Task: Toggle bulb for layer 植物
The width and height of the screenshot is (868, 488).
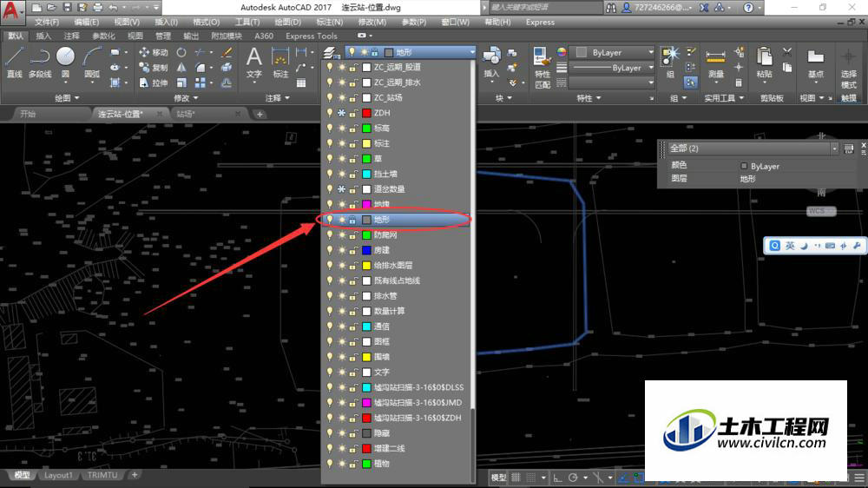Action: (x=330, y=464)
